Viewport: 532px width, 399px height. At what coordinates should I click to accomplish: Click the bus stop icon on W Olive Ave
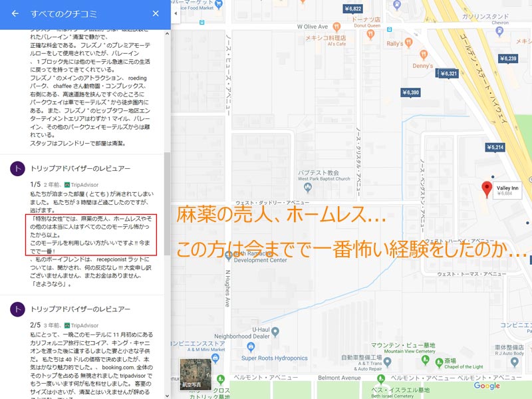390,29
